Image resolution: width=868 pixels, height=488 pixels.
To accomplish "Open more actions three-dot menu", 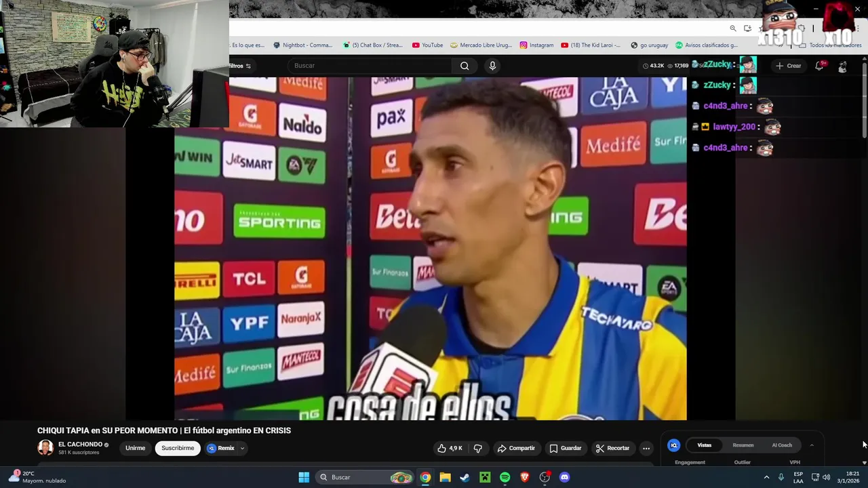I will [x=646, y=448].
